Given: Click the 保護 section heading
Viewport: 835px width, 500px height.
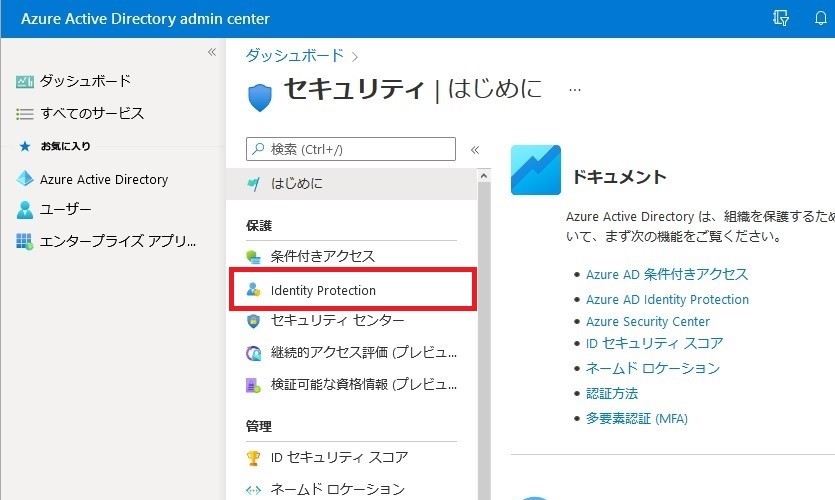Looking at the screenshot, I should coord(259,226).
